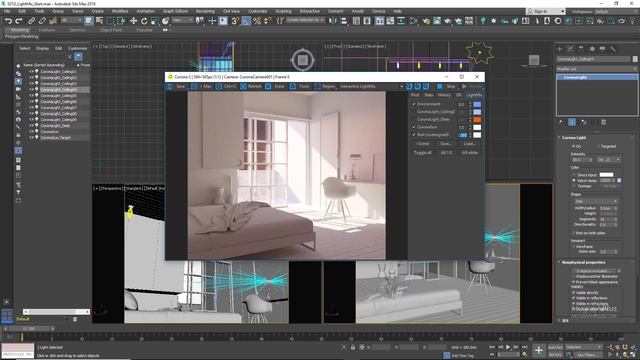Open the Modifier List dropdown
The image size is (640, 360).
[x=597, y=69]
